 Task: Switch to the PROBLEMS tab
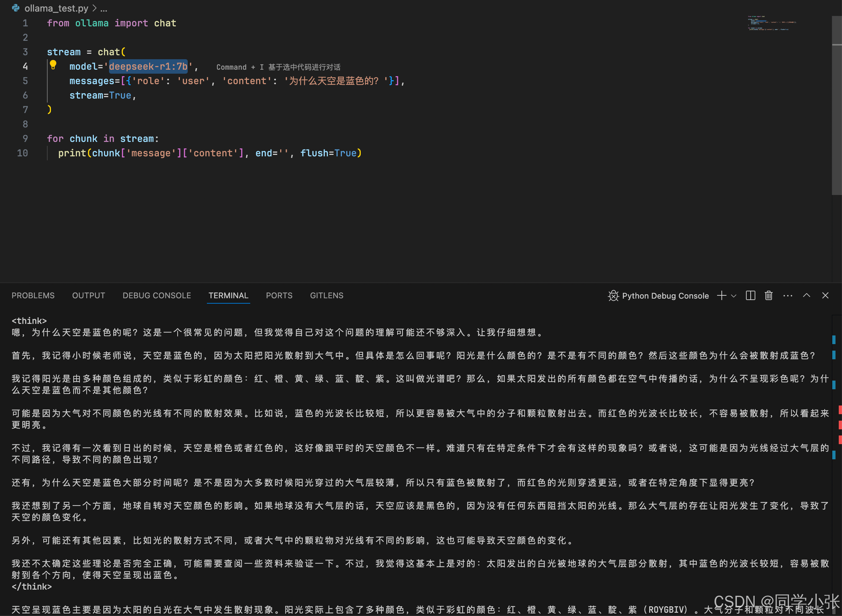pyautogui.click(x=33, y=296)
